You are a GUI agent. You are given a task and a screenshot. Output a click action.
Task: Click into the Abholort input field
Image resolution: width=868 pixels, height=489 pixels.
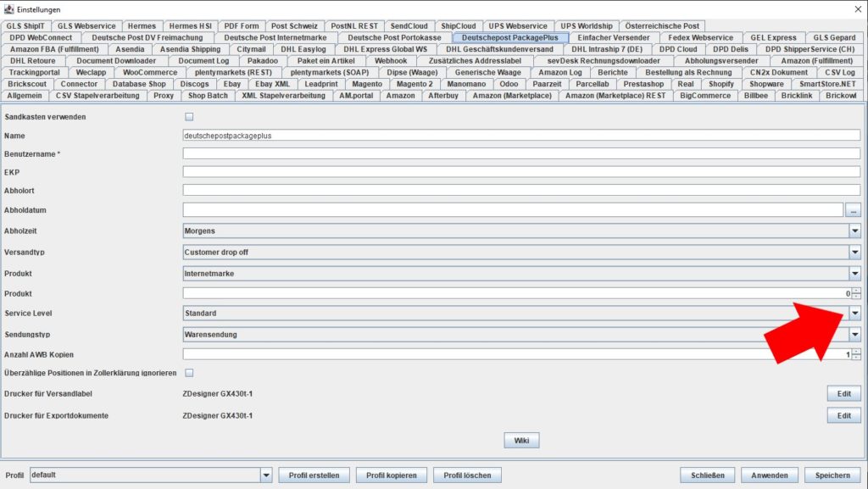[x=521, y=191]
